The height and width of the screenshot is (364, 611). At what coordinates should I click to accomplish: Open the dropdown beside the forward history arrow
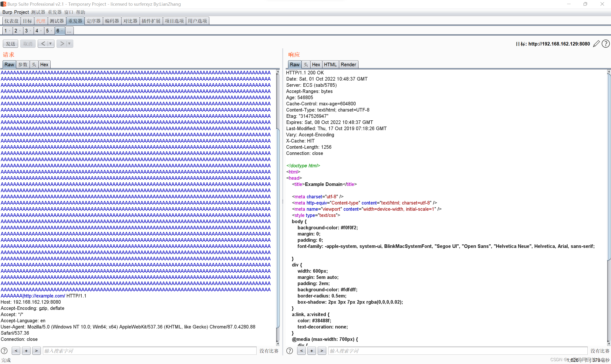pyautogui.click(x=69, y=43)
